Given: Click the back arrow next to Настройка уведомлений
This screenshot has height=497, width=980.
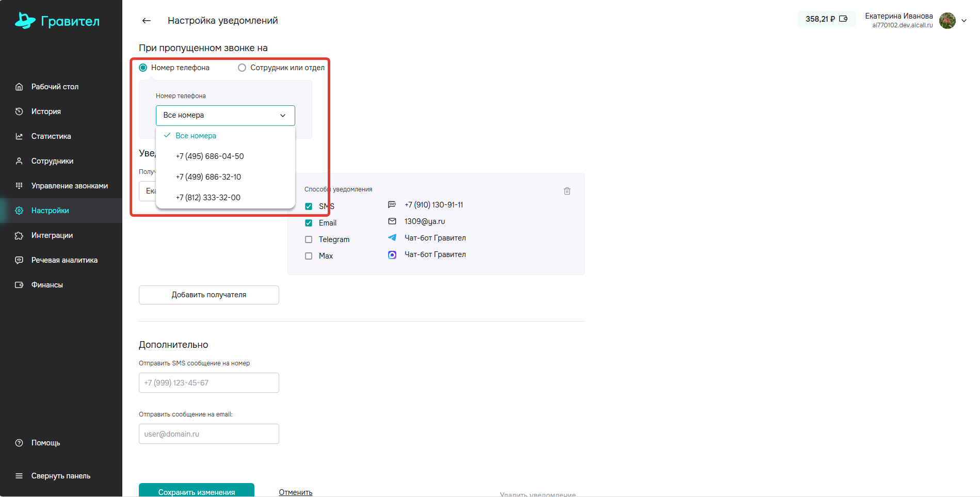Looking at the screenshot, I should point(147,21).
